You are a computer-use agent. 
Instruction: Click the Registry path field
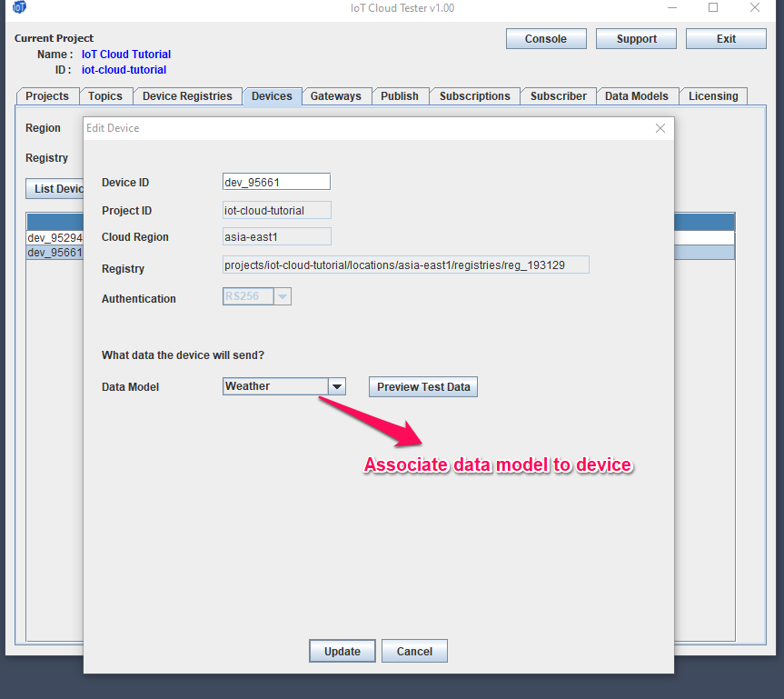pos(405,265)
